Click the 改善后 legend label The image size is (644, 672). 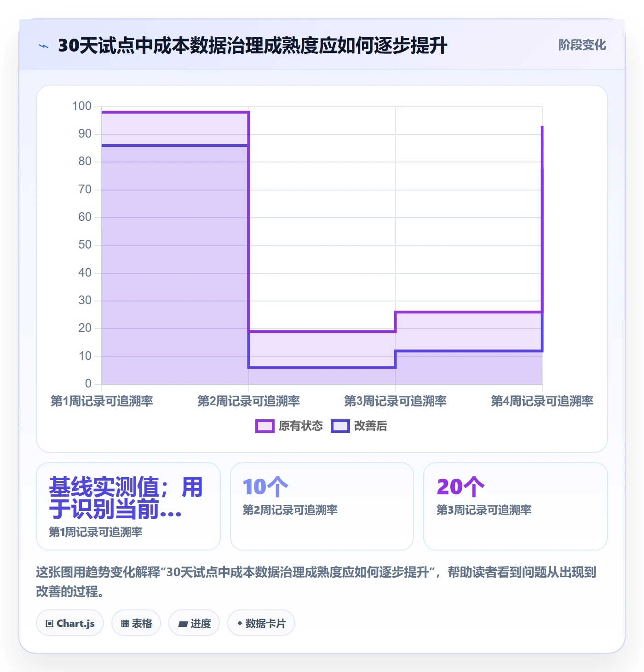pos(370,426)
